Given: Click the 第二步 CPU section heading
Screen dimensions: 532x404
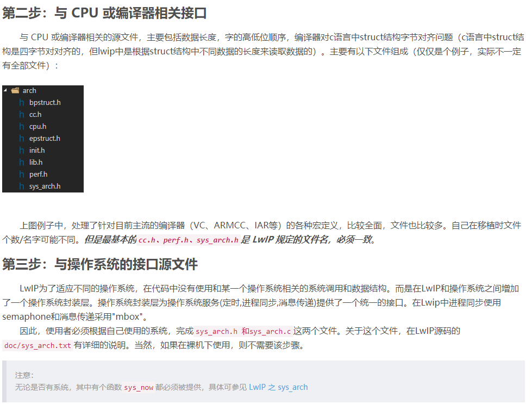Looking at the screenshot, I should (104, 13).
